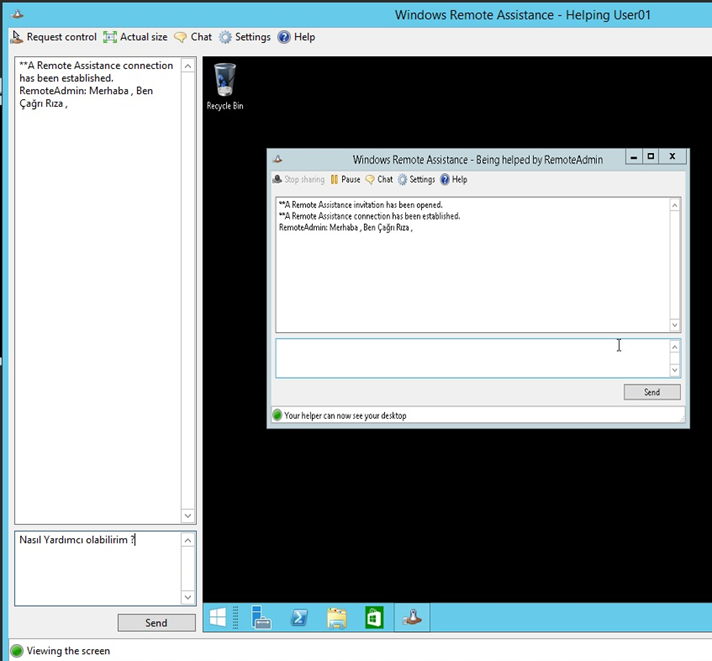
Task: Click 'Your helper can now see your desktop' status
Action: [x=345, y=415]
